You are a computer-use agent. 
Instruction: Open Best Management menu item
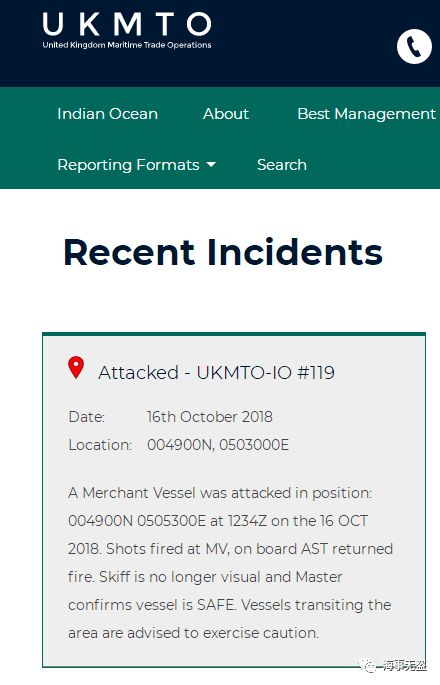(367, 114)
